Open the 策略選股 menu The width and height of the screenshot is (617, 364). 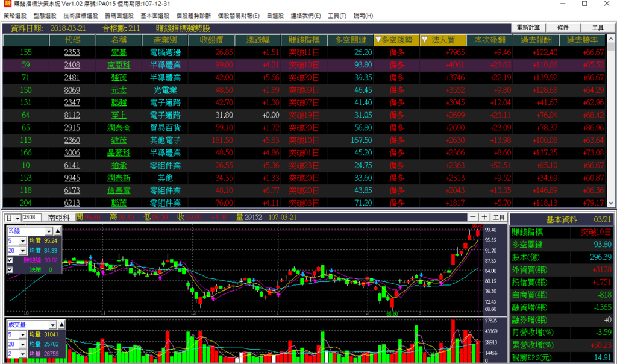pos(15,16)
